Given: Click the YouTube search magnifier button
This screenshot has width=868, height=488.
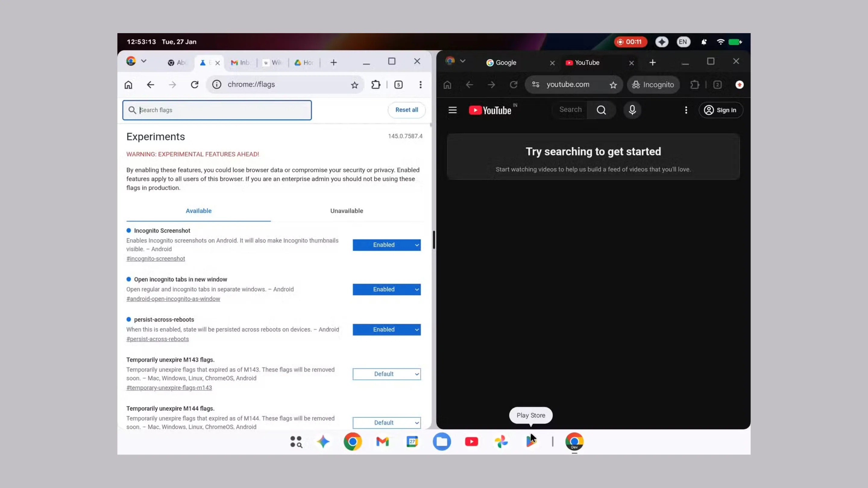Looking at the screenshot, I should click(601, 110).
